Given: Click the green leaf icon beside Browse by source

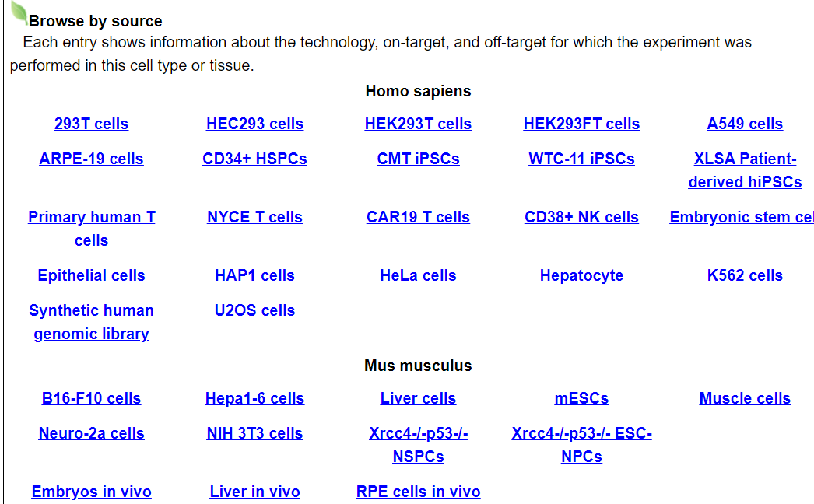Looking at the screenshot, I should (19, 12).
